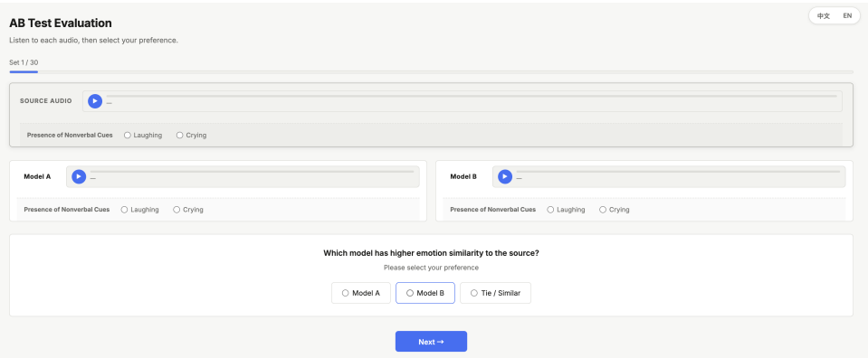Choose Model B as preference

[x=425, y=293]
